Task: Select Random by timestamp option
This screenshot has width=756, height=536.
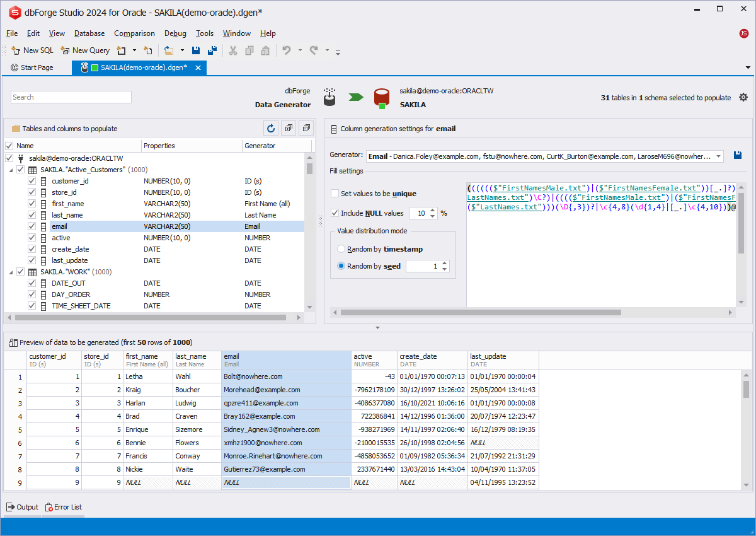Action: point(341,249)
